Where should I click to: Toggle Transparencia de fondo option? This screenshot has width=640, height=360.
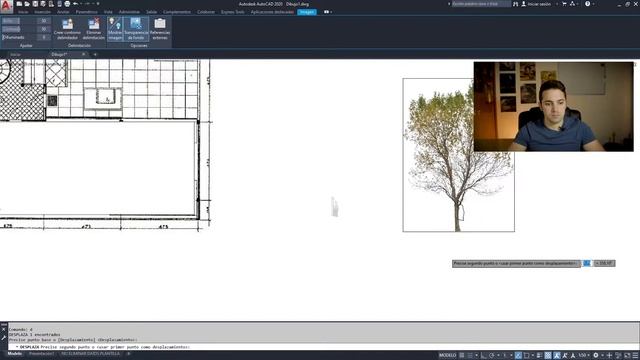point(136,28)
